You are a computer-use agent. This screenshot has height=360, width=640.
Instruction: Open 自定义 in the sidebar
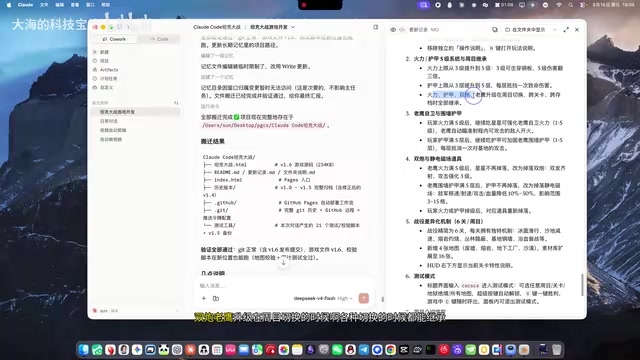(106, 87)
